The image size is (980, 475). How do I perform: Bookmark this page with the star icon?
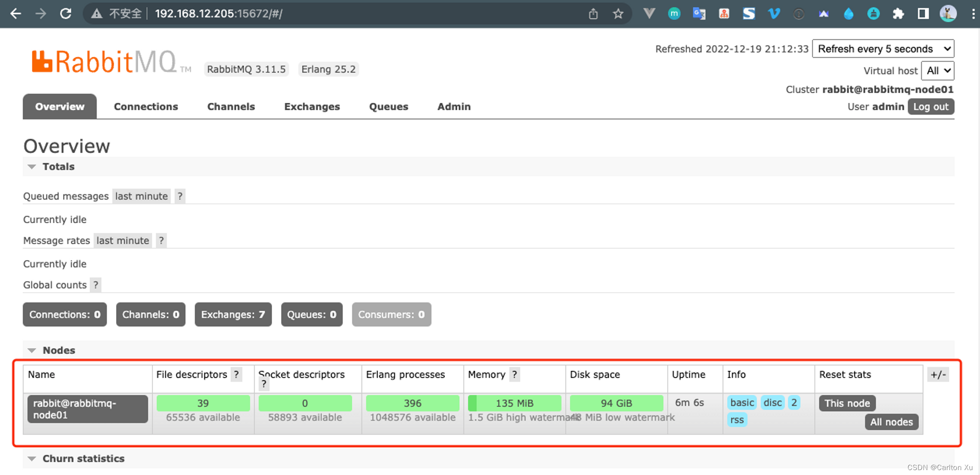(618, 14)
